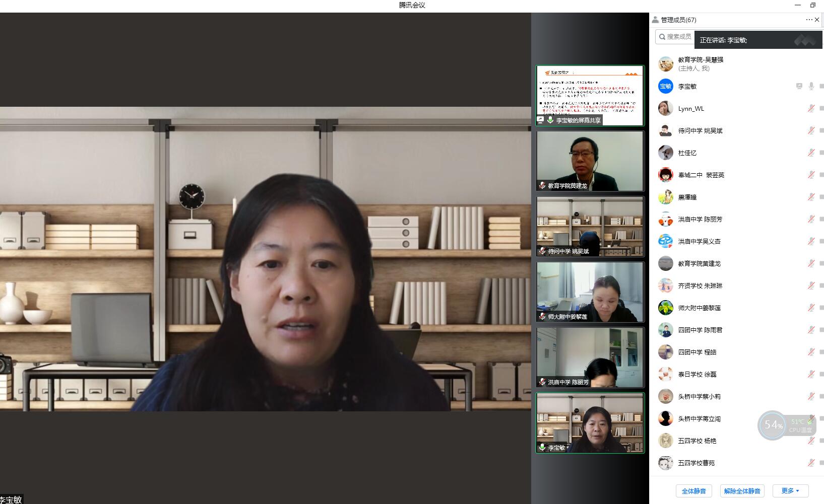This screenshot has height=504, width=824.
Task: Expand the 更多 dropdown menu
Action: [x=790, y=491]
